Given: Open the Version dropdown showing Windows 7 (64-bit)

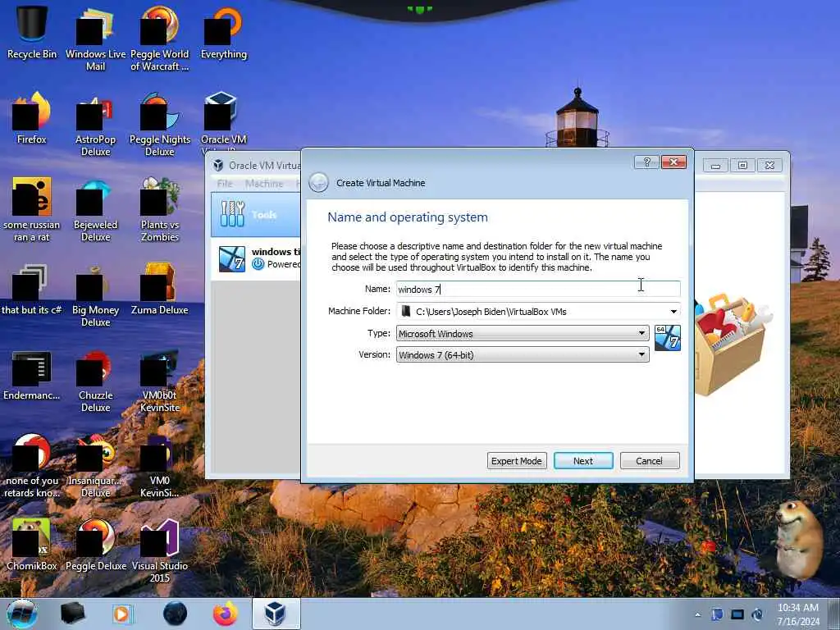Looking at the screenshot, I should pos(523,354).
